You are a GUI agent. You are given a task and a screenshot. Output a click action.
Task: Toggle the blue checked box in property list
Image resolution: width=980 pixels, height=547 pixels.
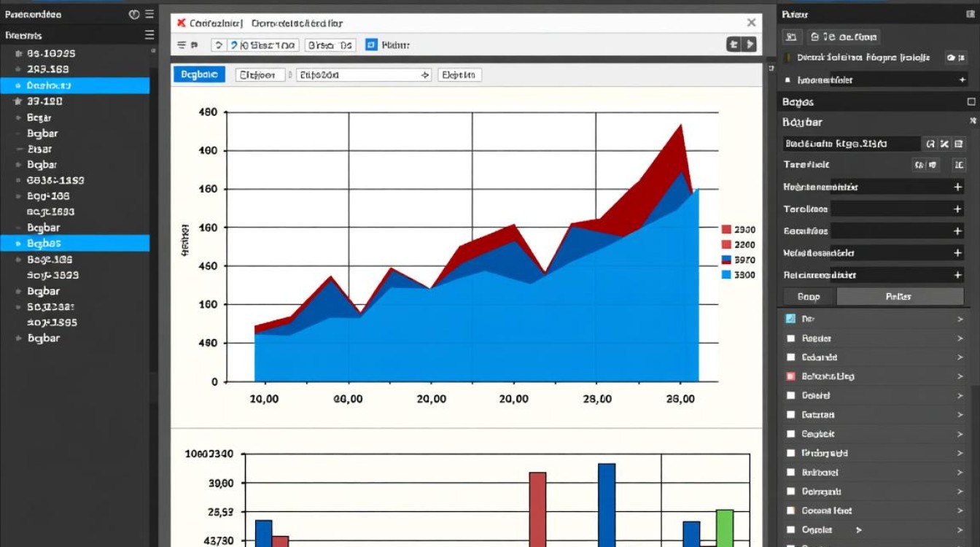click(x=790, y=319)
